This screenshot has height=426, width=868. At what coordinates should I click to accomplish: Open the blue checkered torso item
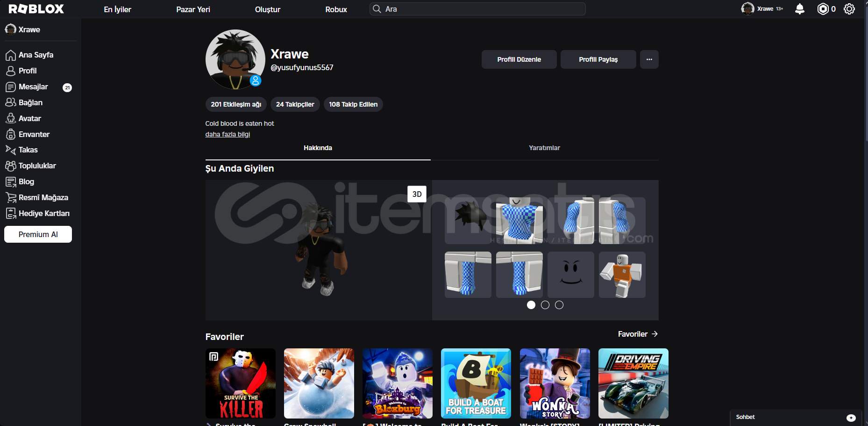click(519, 221)
